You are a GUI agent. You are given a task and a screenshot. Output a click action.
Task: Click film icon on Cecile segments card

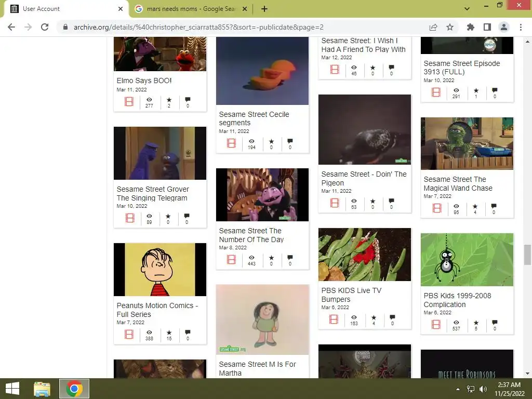pyautogui.click(x=231, y=143)
